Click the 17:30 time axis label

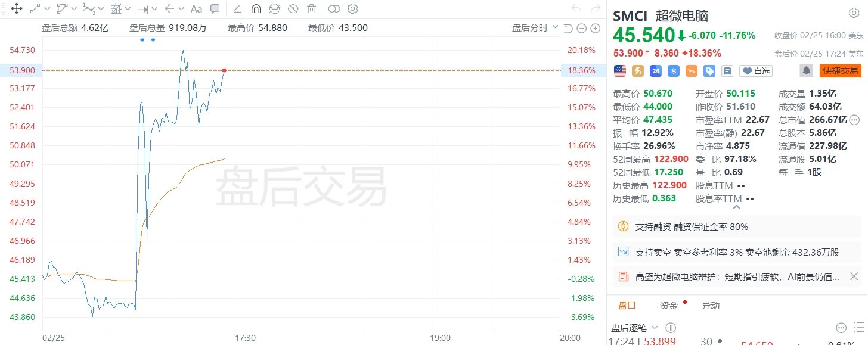[x=246, y=338]
